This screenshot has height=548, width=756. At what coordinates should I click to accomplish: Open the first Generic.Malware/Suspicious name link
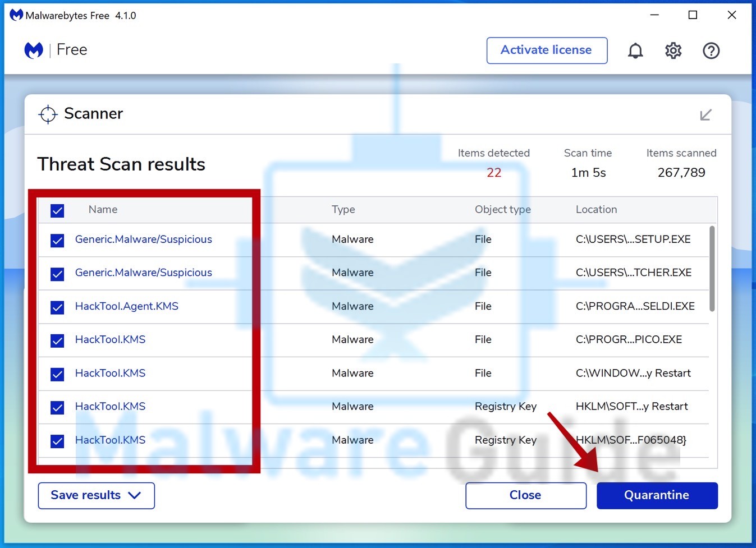click(144, 240)
